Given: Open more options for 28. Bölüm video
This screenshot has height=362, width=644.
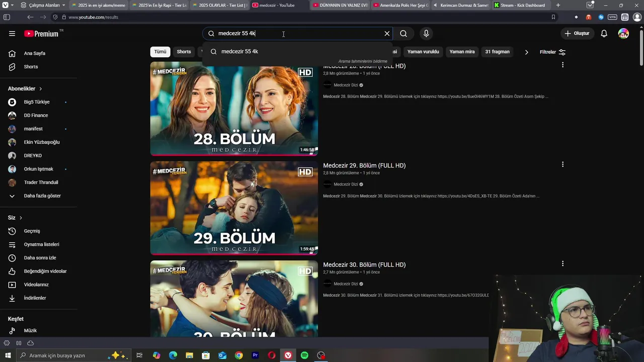Looking at the screenshot, I should click(x=562, y=65).
